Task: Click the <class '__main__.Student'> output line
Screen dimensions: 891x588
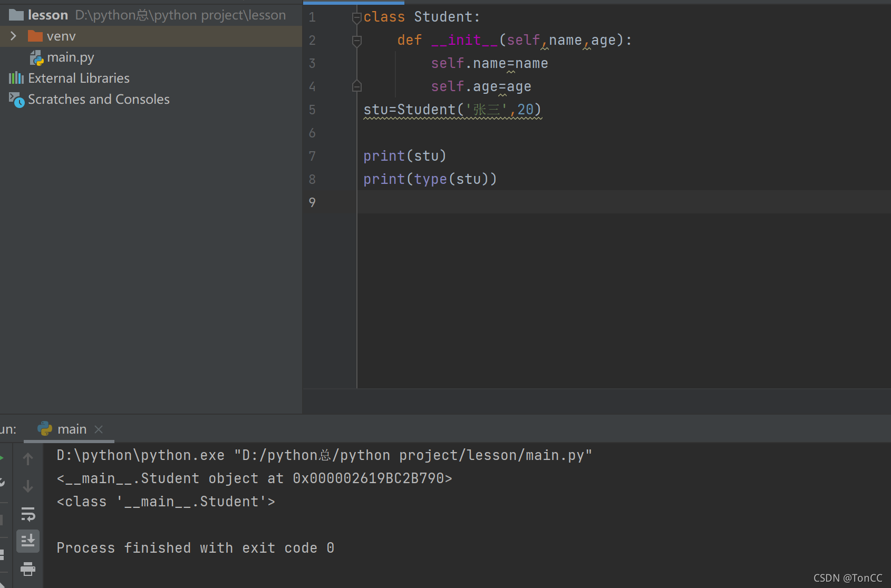Action: tap(166, 502)
